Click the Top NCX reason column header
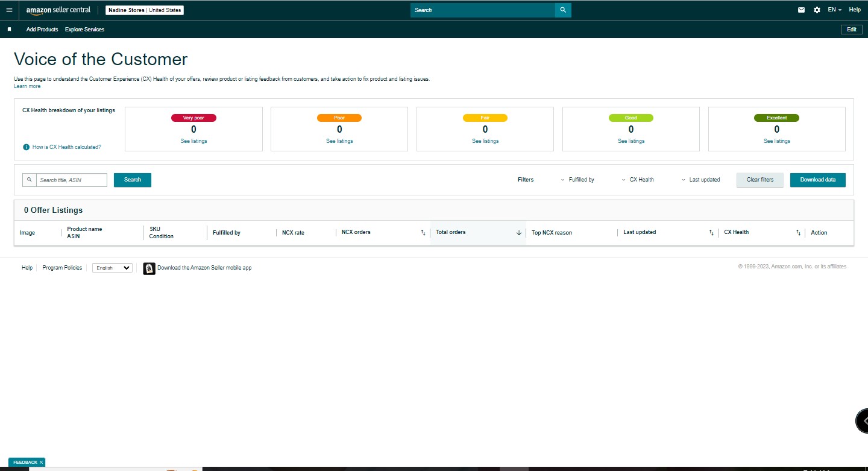Image resolution: width=868 pixels, height=471 pixels. (x=552, y=233)
